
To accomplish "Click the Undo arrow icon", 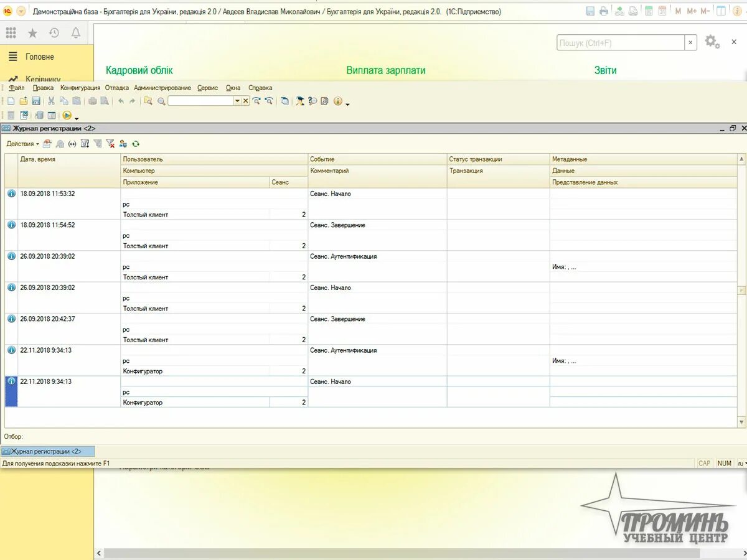I will pyautogui.click(x=121, y=101).
